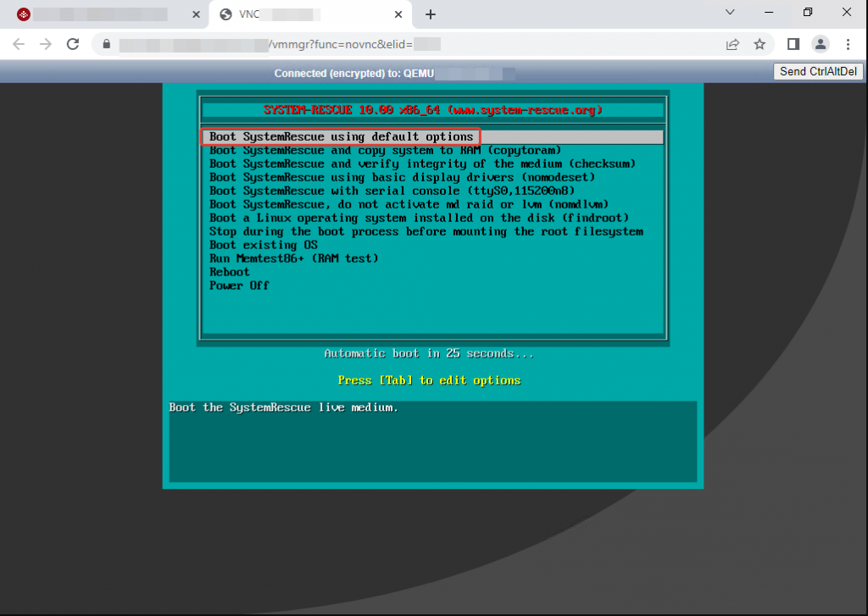
Task: Open the user profile icon
Action: [821, 44]
